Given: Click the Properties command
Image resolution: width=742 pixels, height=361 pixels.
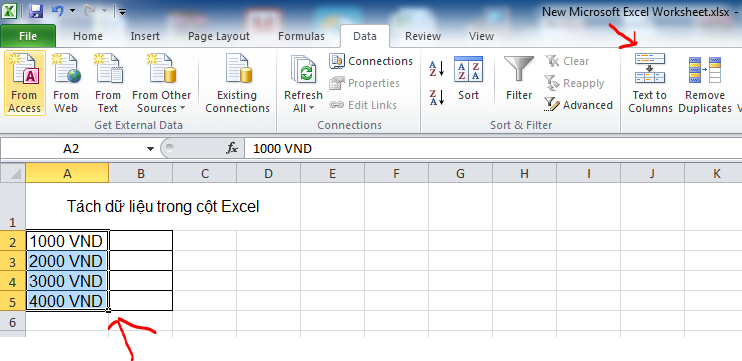Looking at the screenshot, I should pyautogui.click(x=364, y=83).
